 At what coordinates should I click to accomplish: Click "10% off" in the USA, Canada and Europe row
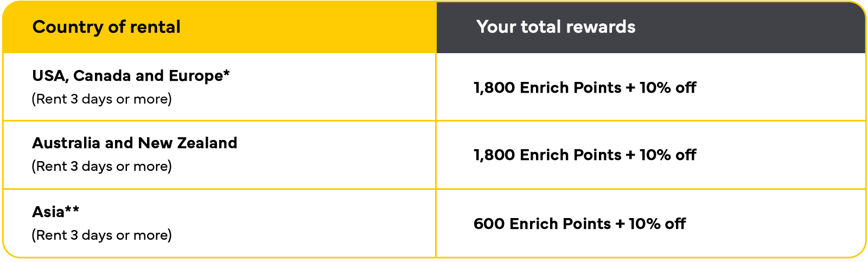667,88
